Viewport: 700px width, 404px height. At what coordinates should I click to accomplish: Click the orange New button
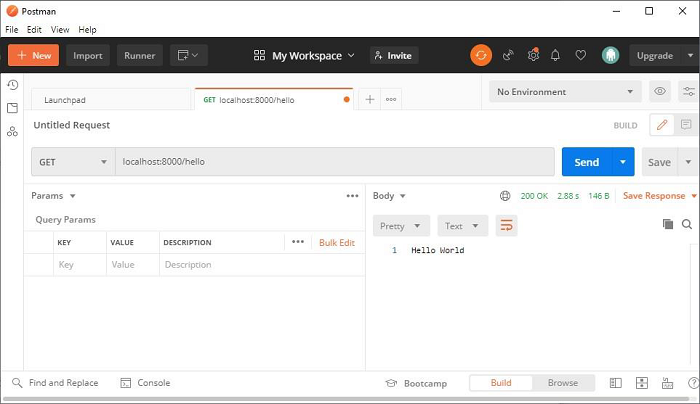(x=33, y=55)
